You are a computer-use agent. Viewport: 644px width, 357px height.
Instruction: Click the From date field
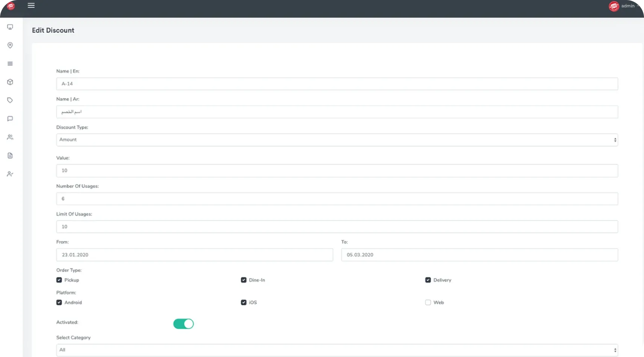pyautogui.click(x=194, y=255)
